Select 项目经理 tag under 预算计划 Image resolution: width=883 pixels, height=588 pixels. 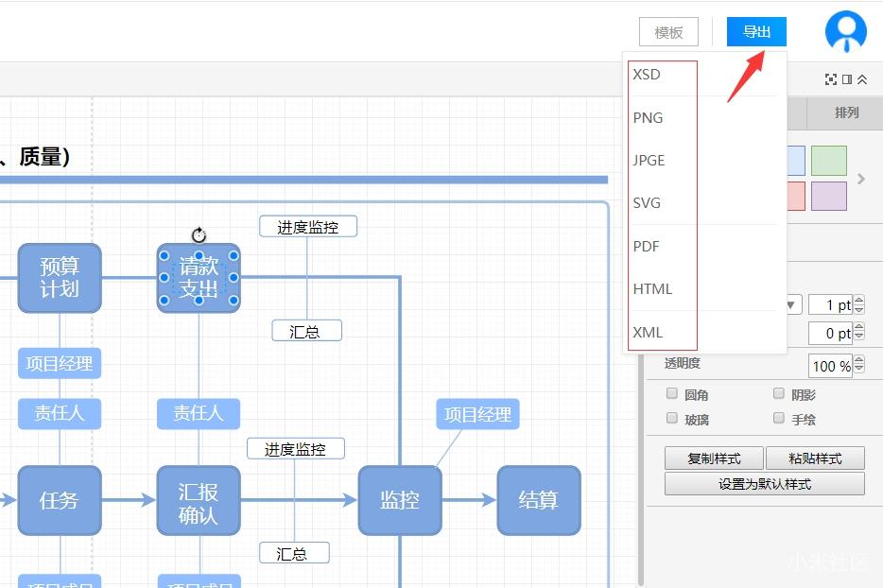tap(60, 363)
